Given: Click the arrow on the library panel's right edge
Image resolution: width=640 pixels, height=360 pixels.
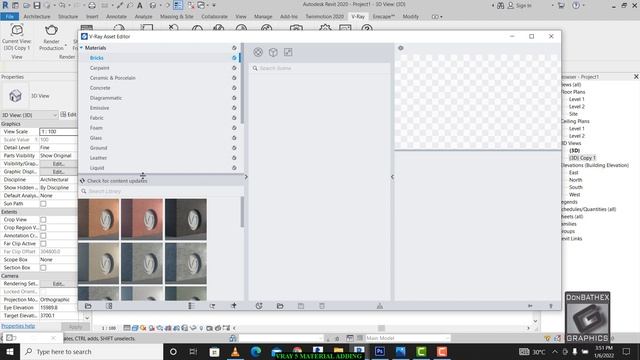Looking at the screenshot, I should 246,177.
